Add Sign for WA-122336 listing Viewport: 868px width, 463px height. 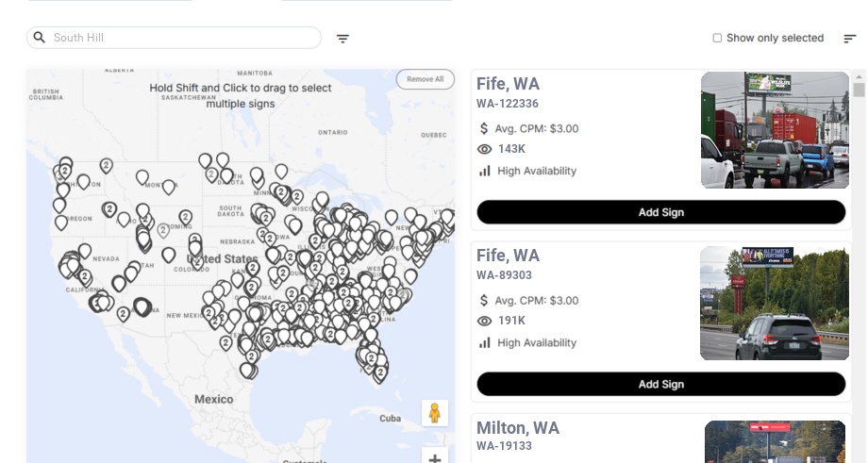point(660,212)
